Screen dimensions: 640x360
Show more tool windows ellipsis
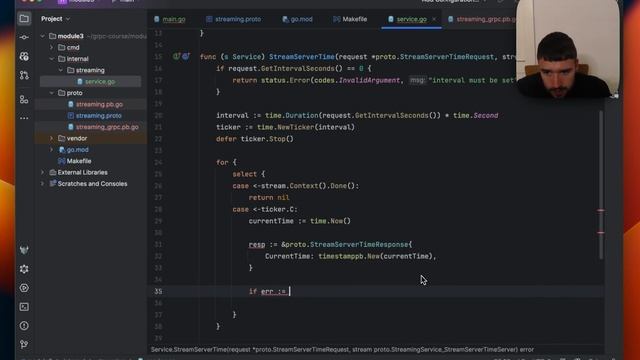[24, 118]
